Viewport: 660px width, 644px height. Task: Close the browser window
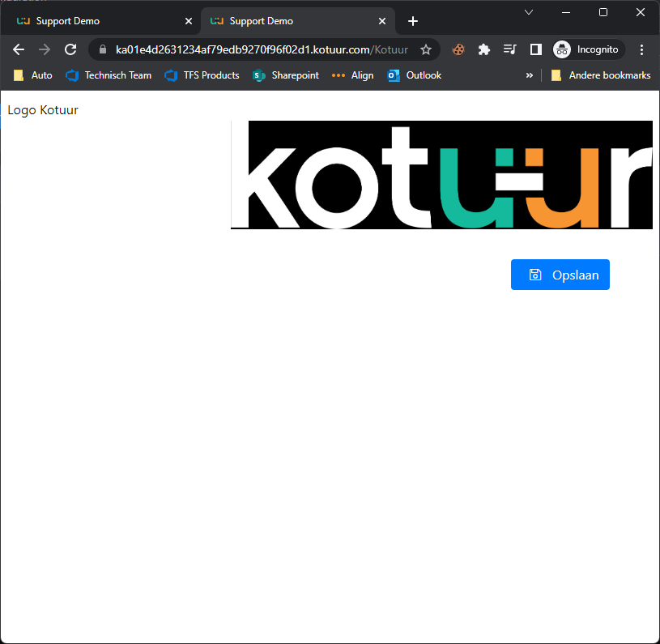point(641,12)
